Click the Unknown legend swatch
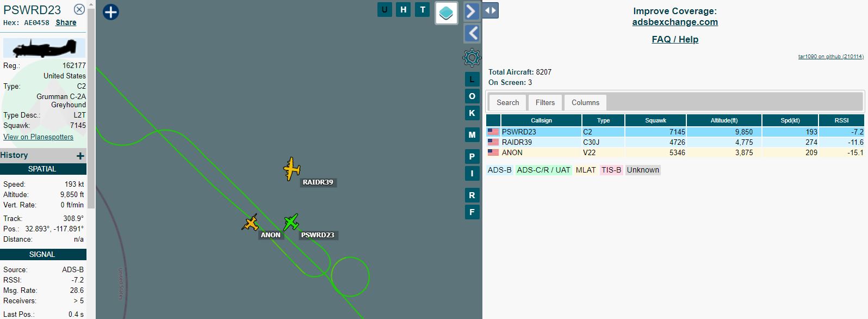 [643, 170]
